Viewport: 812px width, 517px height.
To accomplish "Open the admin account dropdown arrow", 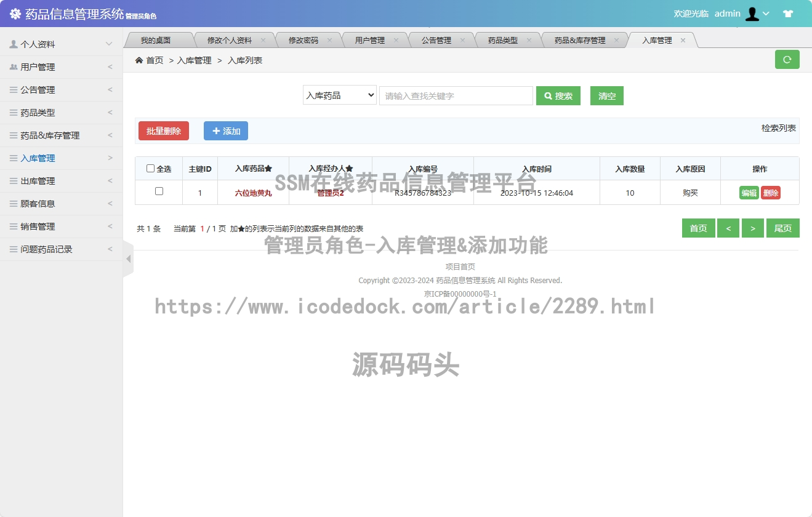I will pyautogui.click(x=766, y=14).
